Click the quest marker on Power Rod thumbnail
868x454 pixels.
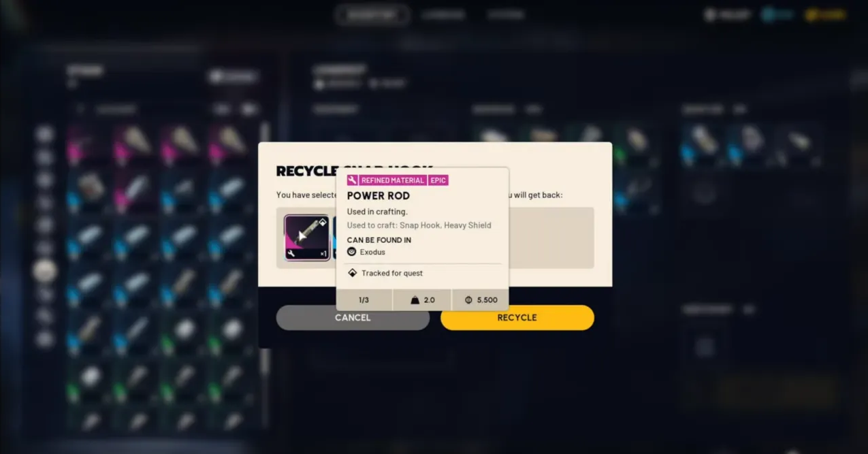(323, 223)
